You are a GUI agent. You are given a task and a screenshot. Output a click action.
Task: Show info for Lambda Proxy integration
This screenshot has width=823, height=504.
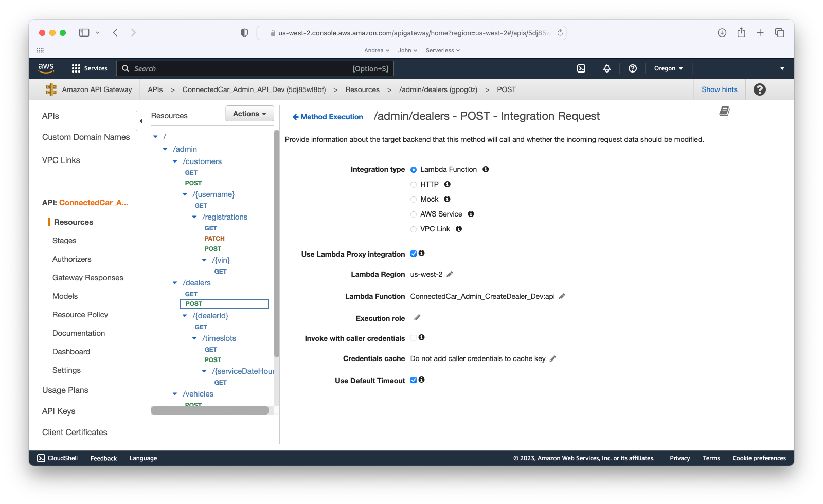[x=422, y=253]
